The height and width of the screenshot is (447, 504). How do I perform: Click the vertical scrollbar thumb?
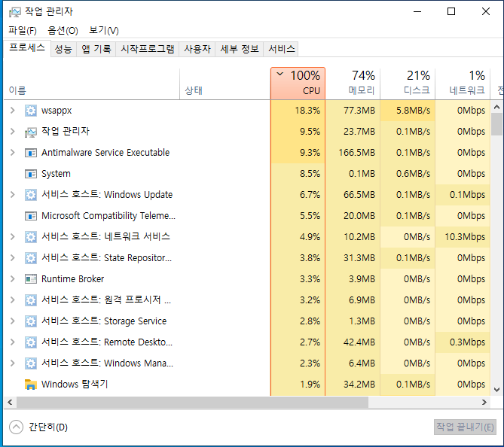click(x=497, y=124)
